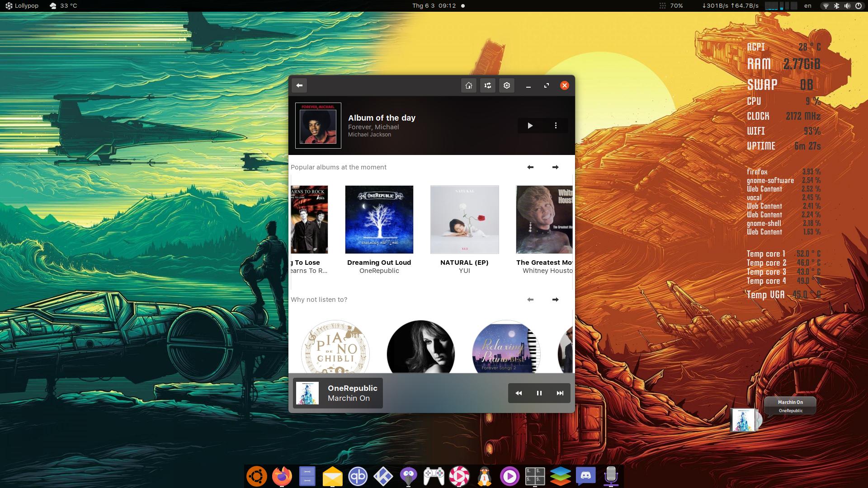Click the 'NATURAL (EP)' album title

(465, 263)
